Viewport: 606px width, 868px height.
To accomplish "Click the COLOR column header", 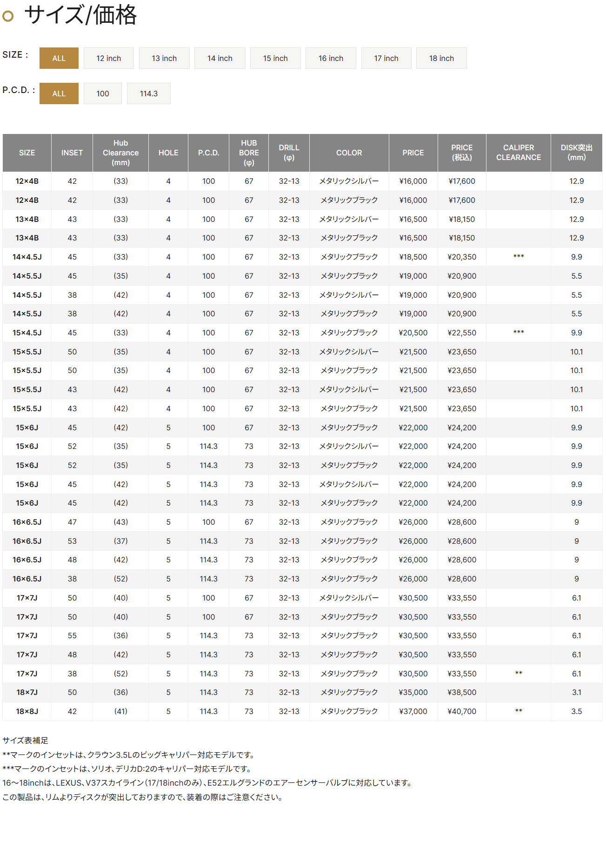I will pos(349,153).
